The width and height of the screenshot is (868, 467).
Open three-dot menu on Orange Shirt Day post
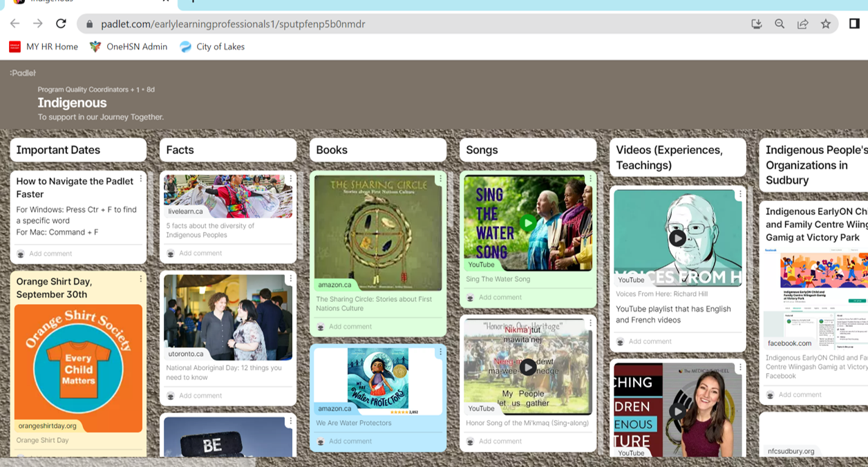click(141, 279)
